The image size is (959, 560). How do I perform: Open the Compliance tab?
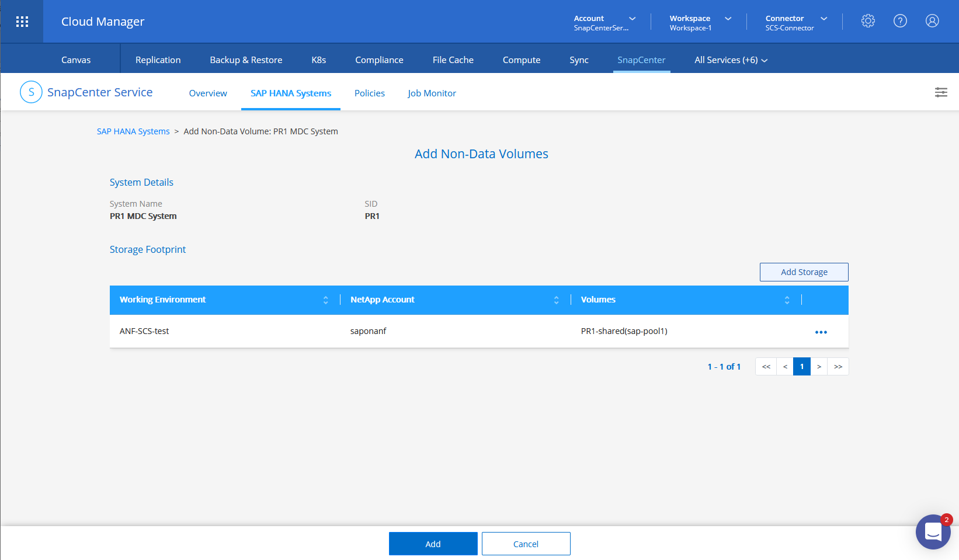pyautogui.click(x=380, y=60)
